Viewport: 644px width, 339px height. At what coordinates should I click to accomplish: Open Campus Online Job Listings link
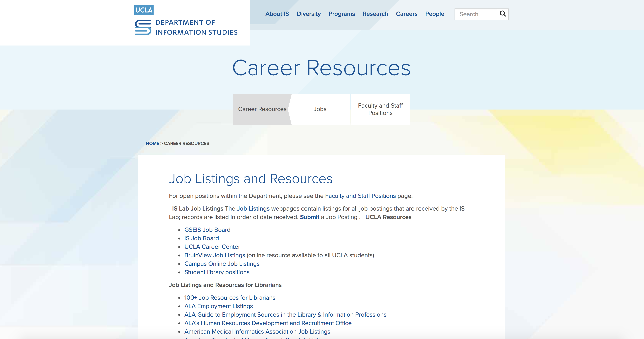[x=222, y=264]
